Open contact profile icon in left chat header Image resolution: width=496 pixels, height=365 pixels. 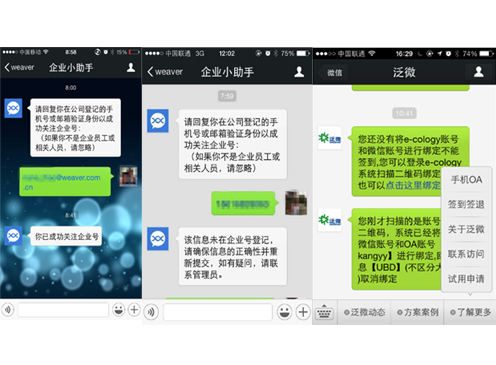click(131, 68)
